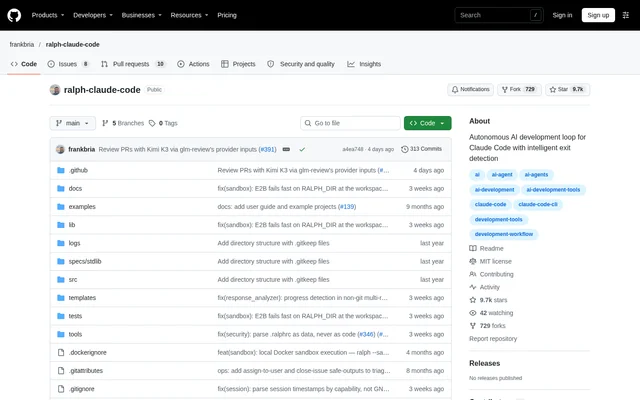
Task: Open the top-right navigation menu icon
Action: [x=626, y=15]
